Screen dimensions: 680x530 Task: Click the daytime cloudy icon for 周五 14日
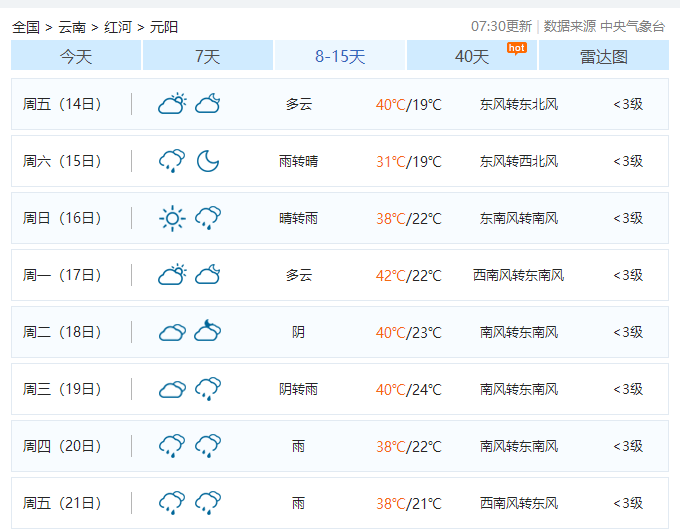172,104
